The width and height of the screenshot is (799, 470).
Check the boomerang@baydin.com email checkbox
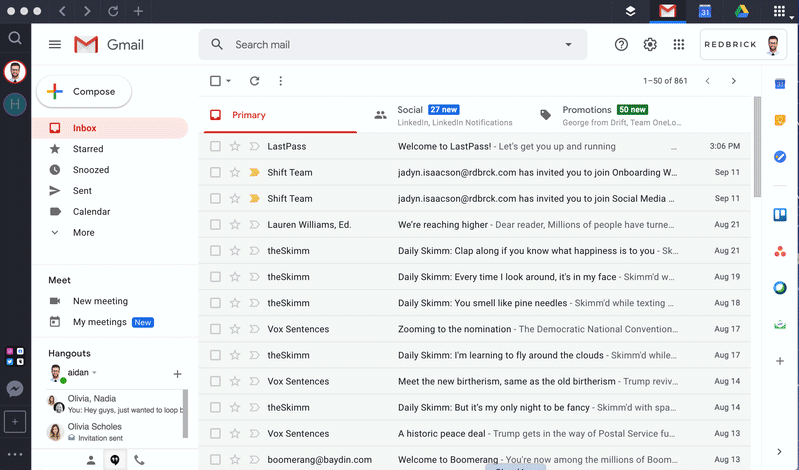point(215,460)
